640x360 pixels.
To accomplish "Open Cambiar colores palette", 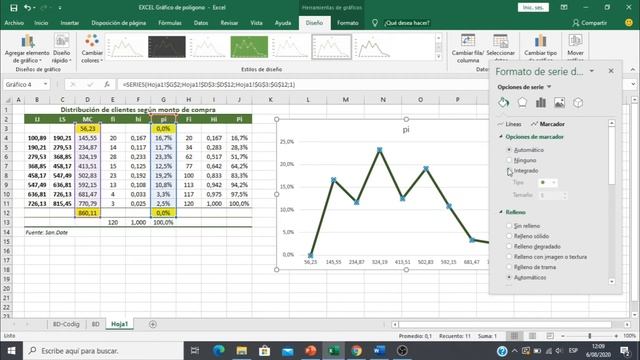I will click(92, 49).
